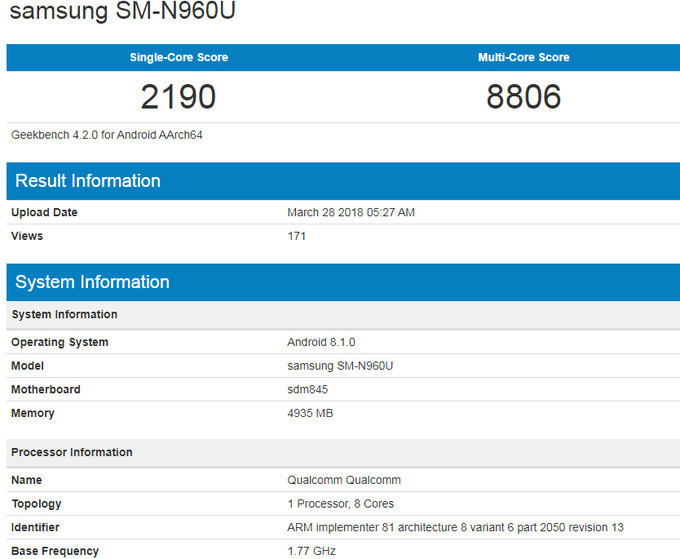The image size is (680, 559).
Task: Click the ARM implementer identifier value
Action: [455, 527]
